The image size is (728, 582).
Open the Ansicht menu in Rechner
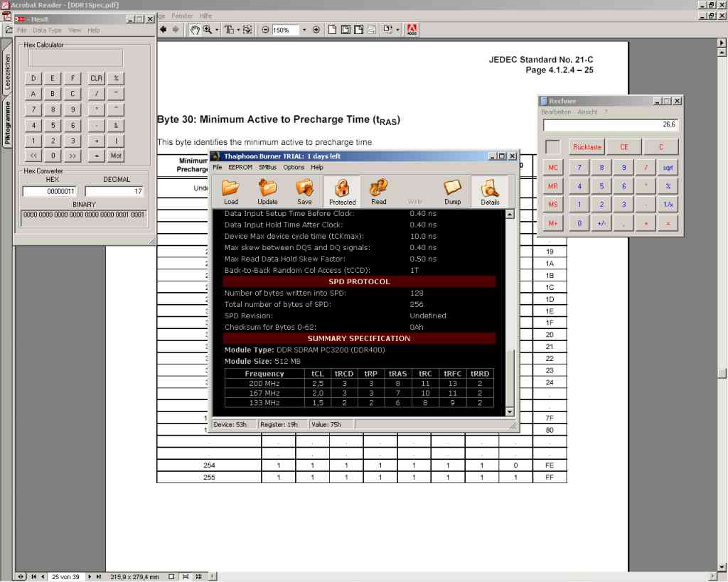pos(587,112)
